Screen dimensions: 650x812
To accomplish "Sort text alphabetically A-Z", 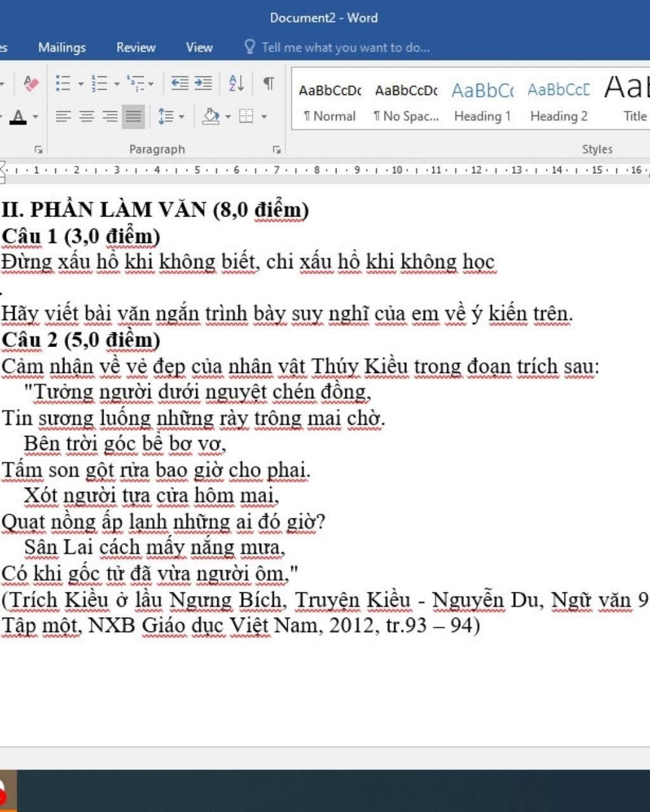I will click(x=236, y=83).
